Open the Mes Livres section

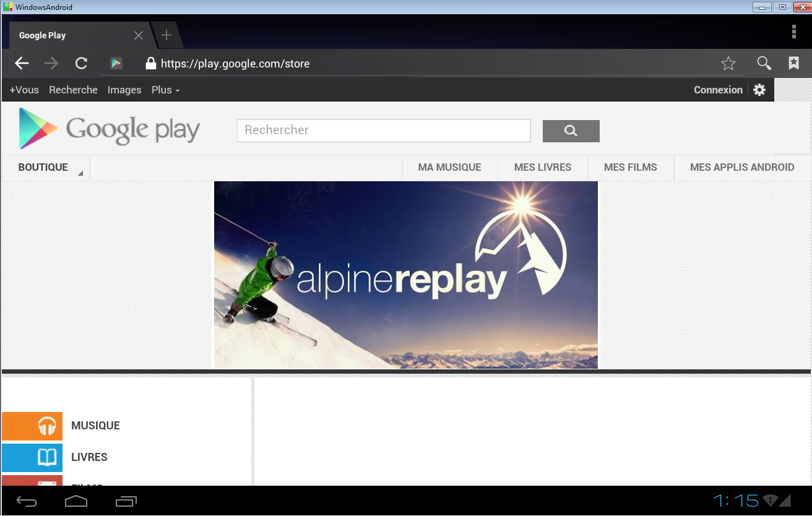(x=543, y=167)
